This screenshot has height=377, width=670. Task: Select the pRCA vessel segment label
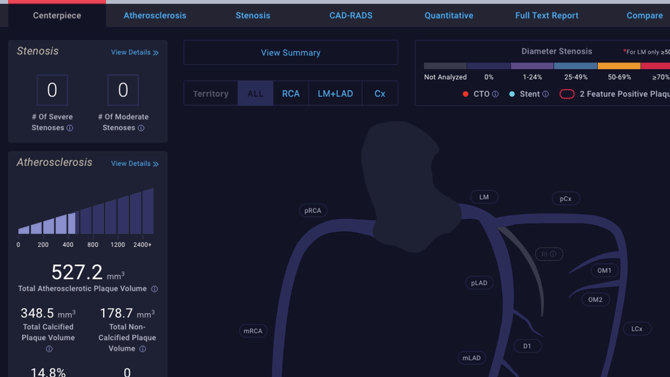(x=313, y=210)
